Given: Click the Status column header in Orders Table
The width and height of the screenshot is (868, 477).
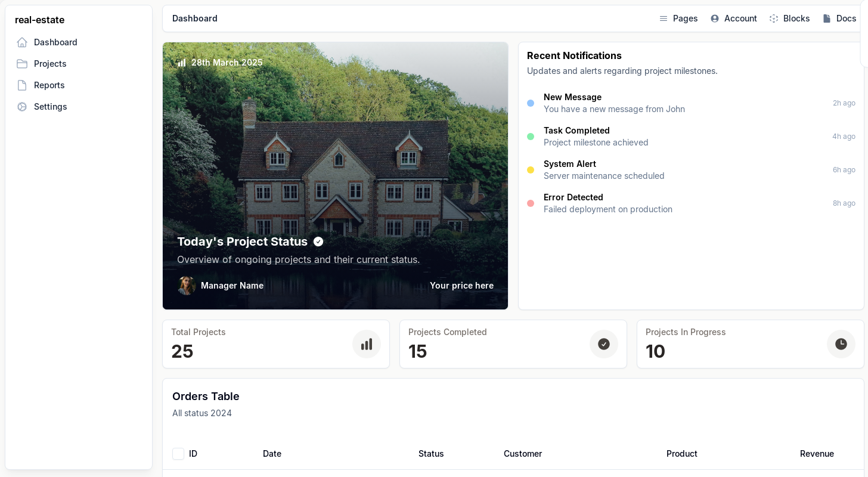Looking at the screenshot, I should click(x=431, y=454).
